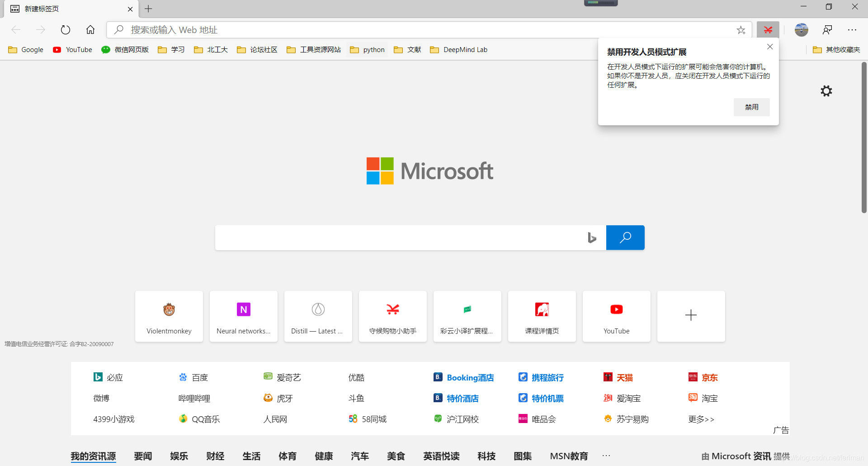Screen dimensions: 868x466
Task: Open the user profile avatar
Action: coord(802,30)
